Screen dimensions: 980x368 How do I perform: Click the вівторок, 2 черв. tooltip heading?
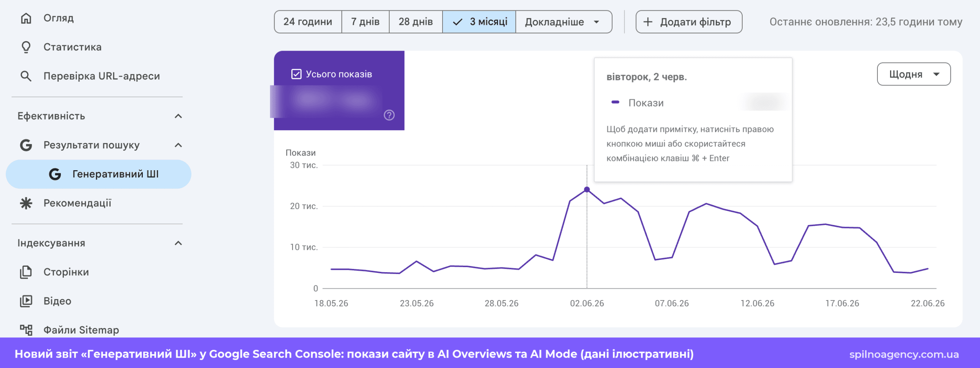[647, 77]
